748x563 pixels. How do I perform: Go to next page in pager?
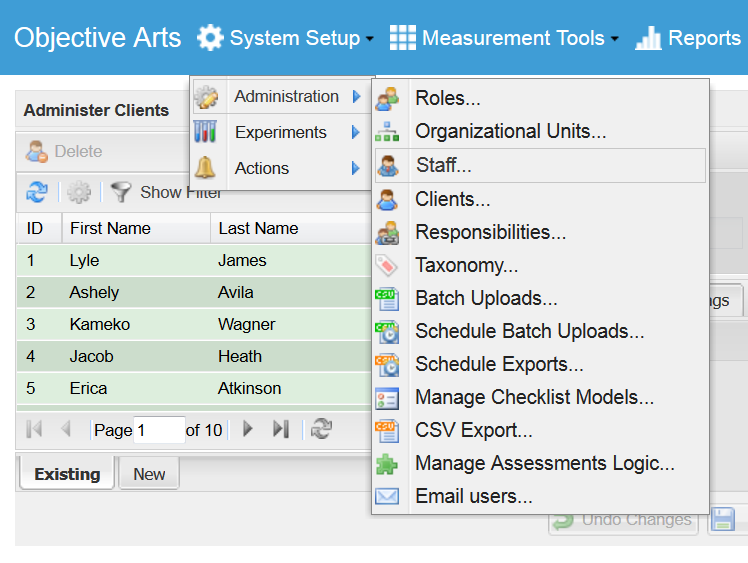(247, 429)
